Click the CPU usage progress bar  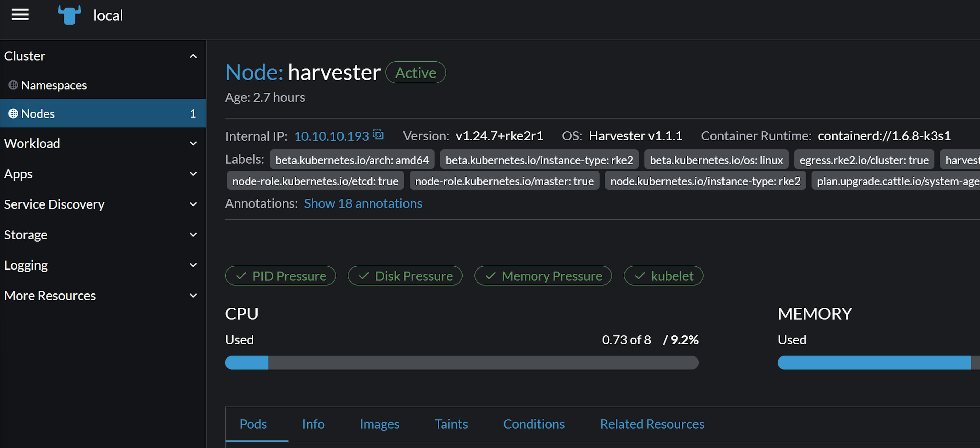pos(462,363)
